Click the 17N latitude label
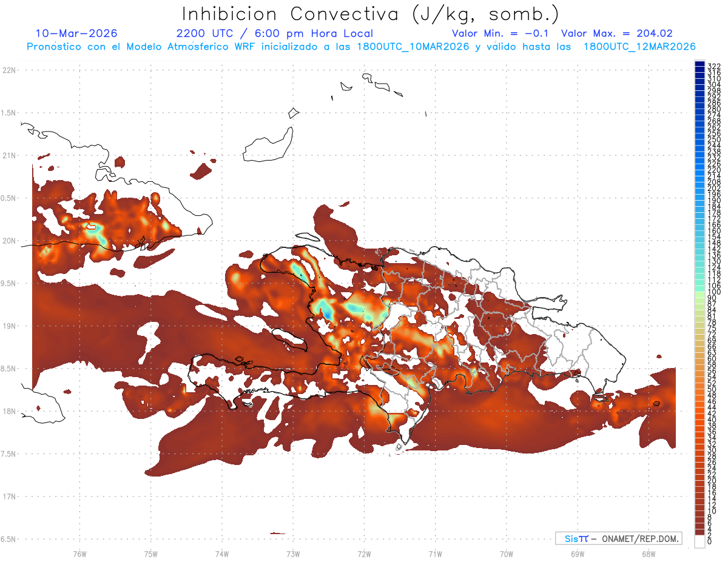This screenshot has height=562, width=728. tap(8, 497)
